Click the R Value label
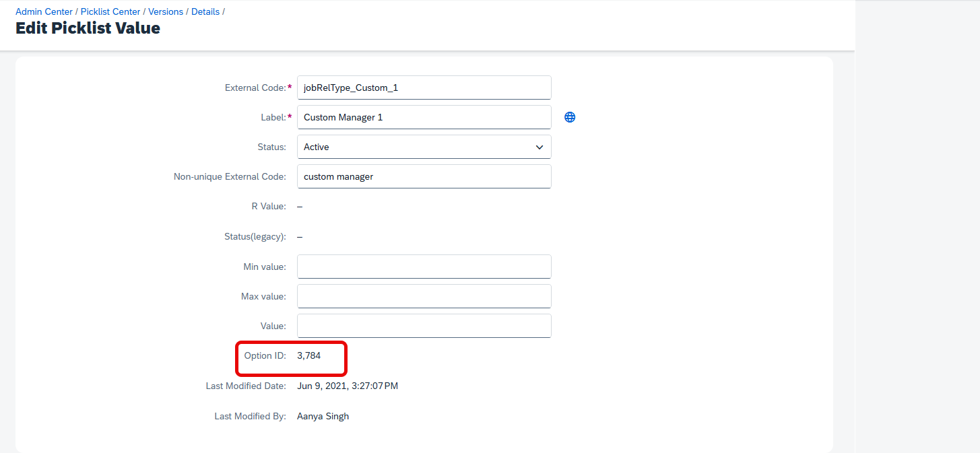 (x=269, y=206)
